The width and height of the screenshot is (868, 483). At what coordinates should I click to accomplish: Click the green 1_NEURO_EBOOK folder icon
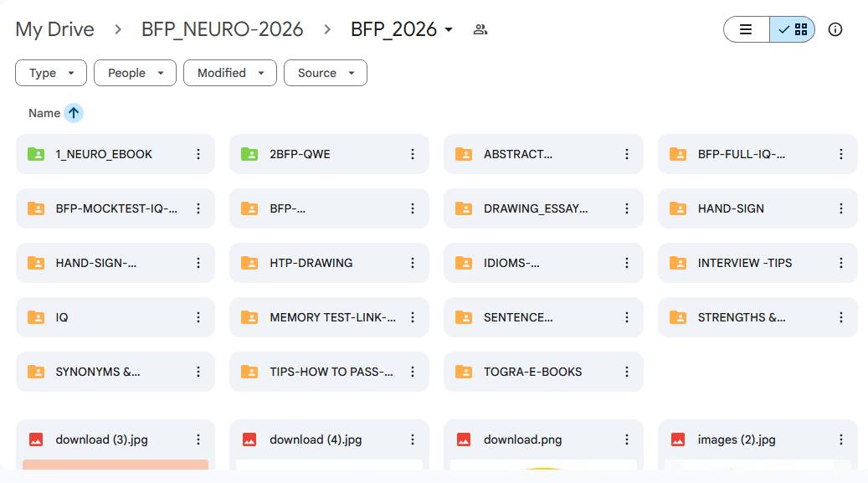tap(36, 154)
